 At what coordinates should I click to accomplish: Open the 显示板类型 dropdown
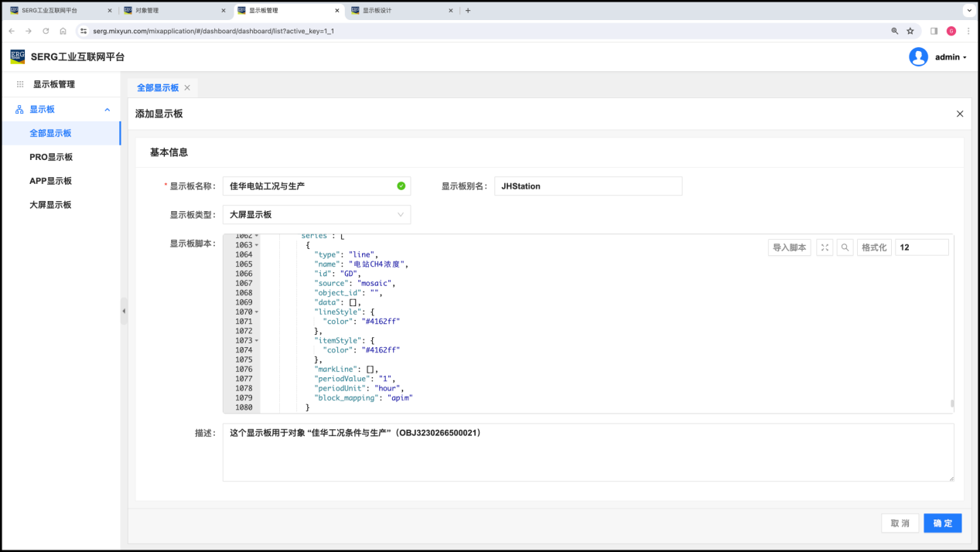click(x=316, y=214)
